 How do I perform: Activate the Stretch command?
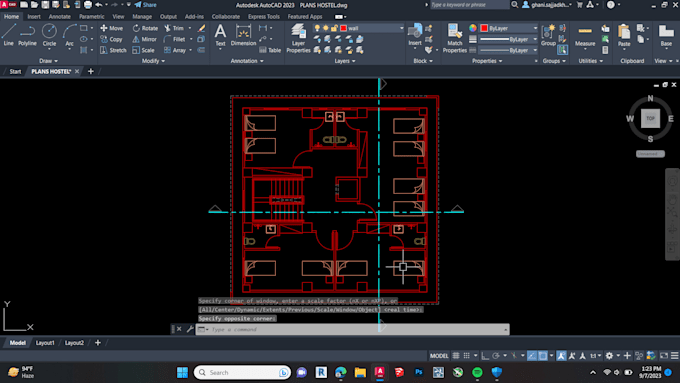(x=113, y=50)
